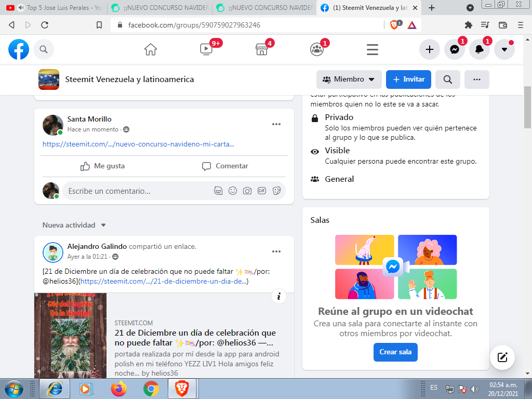Open the Brave main menu
532x399 pixels.
[x=521, y=25]
